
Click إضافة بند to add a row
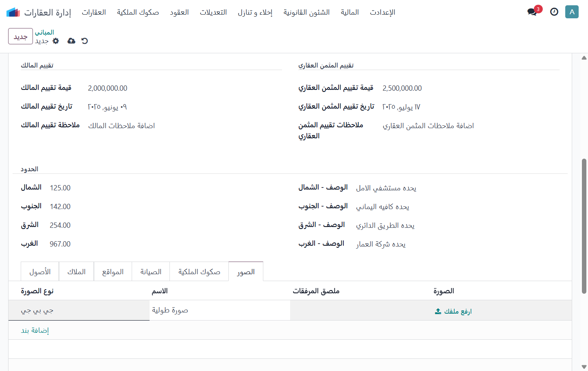coord(35,330)
